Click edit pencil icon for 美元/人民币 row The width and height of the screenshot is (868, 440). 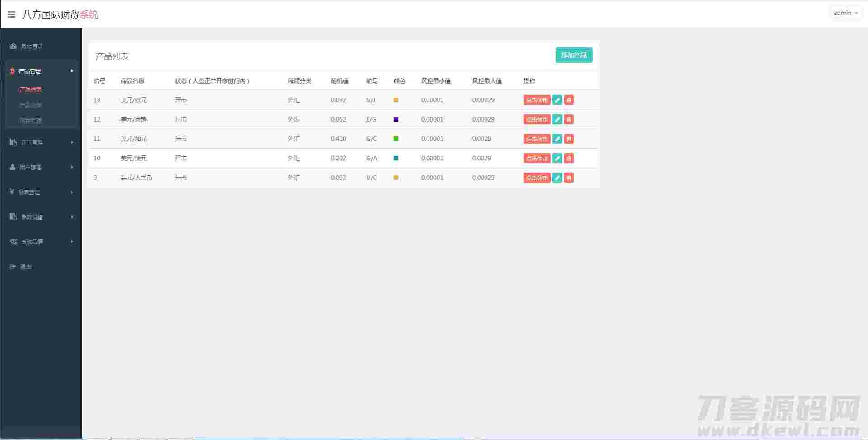557,178
